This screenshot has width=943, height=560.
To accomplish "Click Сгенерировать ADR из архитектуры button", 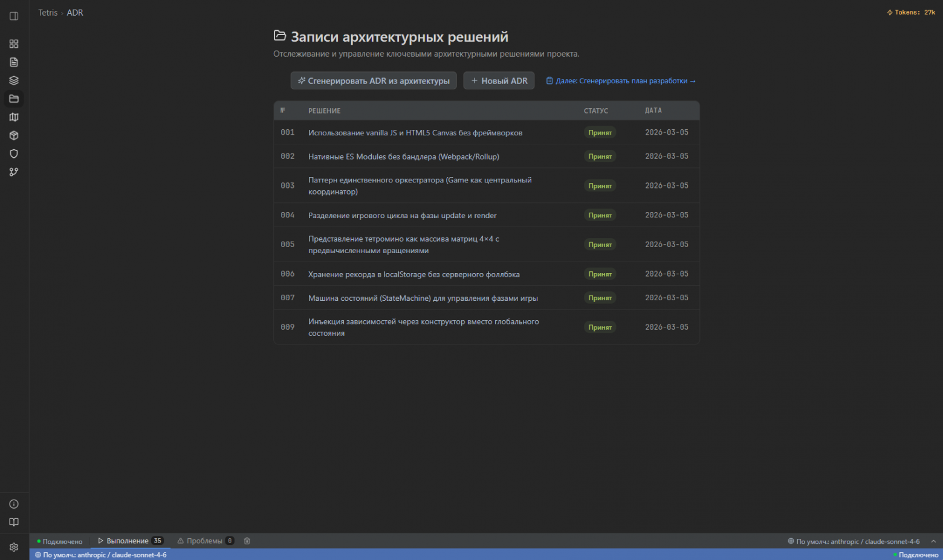I will pos(374,81).
